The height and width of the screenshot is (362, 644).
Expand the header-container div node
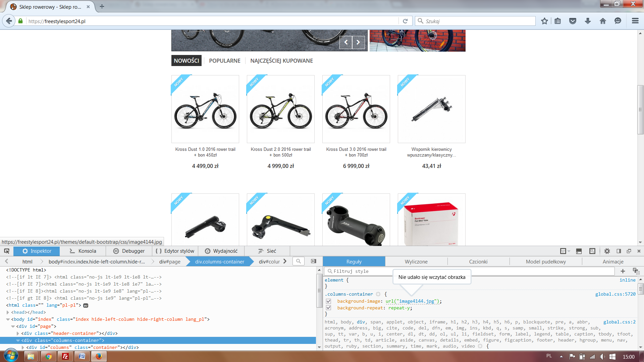(x=18, y=334)
